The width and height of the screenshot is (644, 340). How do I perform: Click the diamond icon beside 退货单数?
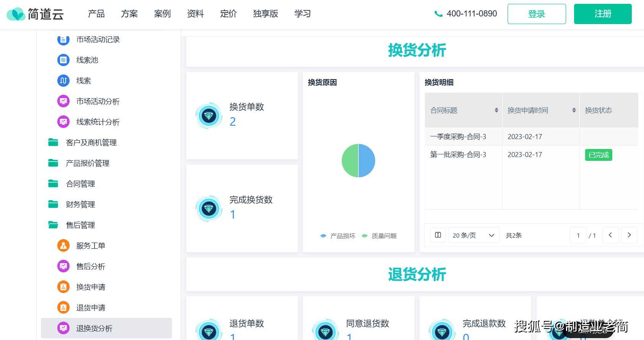point(209,330)
